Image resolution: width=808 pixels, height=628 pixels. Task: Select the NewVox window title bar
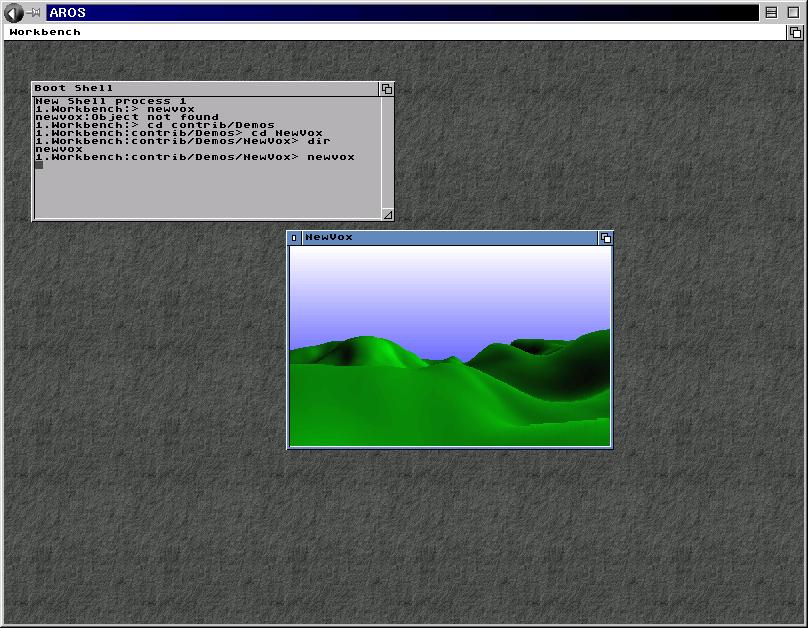(x=449, y=237)
